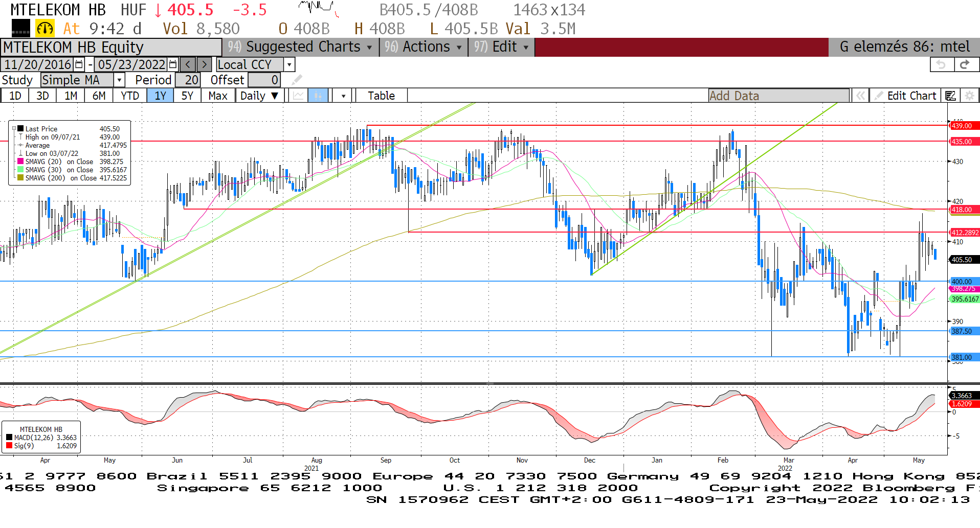Image resolution: width=980 pixels, height=528 pixels.
Task: Select the 1M range tab
Action: 71,96
